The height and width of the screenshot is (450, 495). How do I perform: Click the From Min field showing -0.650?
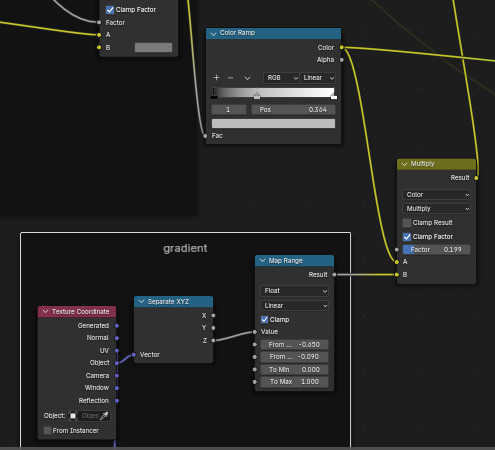pyautogui.click(x=294, y=345)
